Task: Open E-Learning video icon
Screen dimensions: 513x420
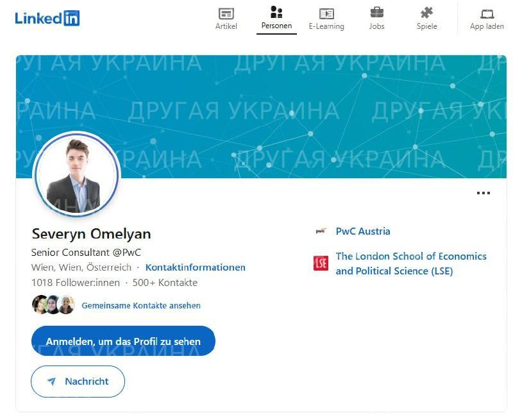Action: (326, 13)
